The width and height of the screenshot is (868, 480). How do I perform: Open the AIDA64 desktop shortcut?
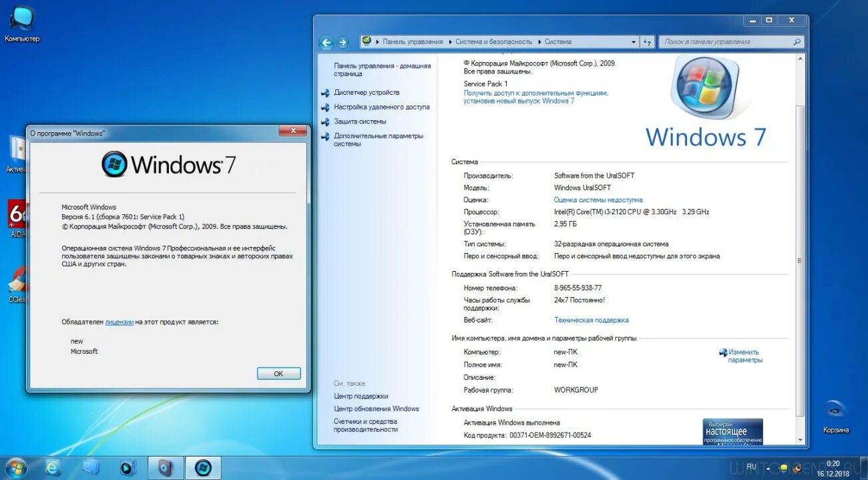pyautogui.click(x=17, y=218)
